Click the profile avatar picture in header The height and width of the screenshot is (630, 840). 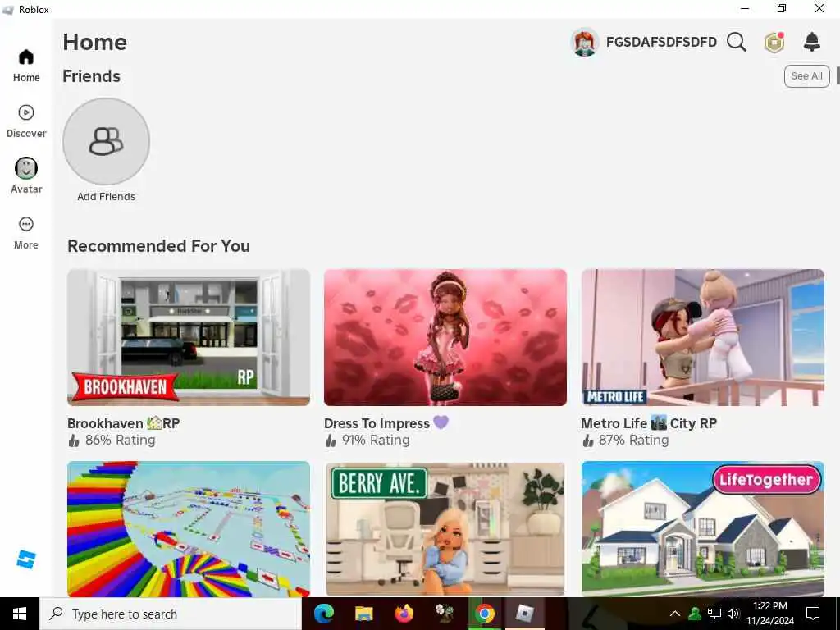click(584, 42)
